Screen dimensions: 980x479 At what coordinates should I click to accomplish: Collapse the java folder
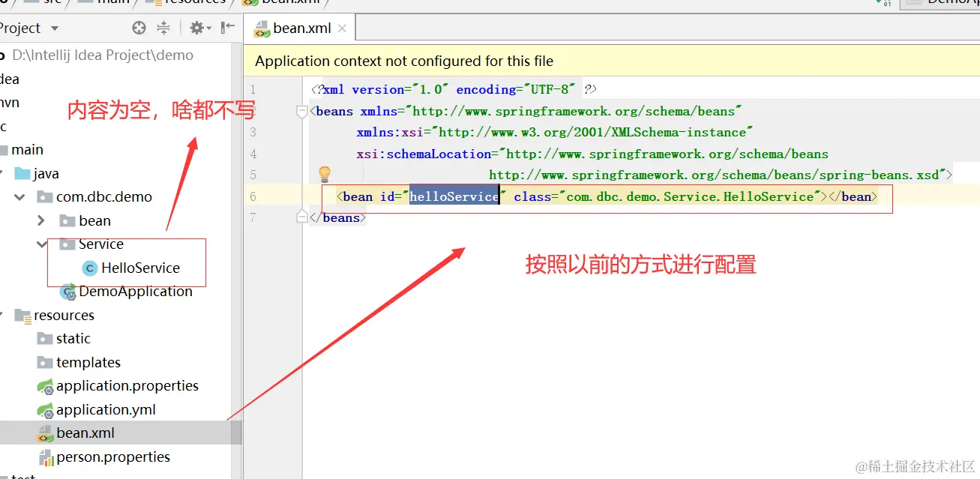click(x=1, y=174)
